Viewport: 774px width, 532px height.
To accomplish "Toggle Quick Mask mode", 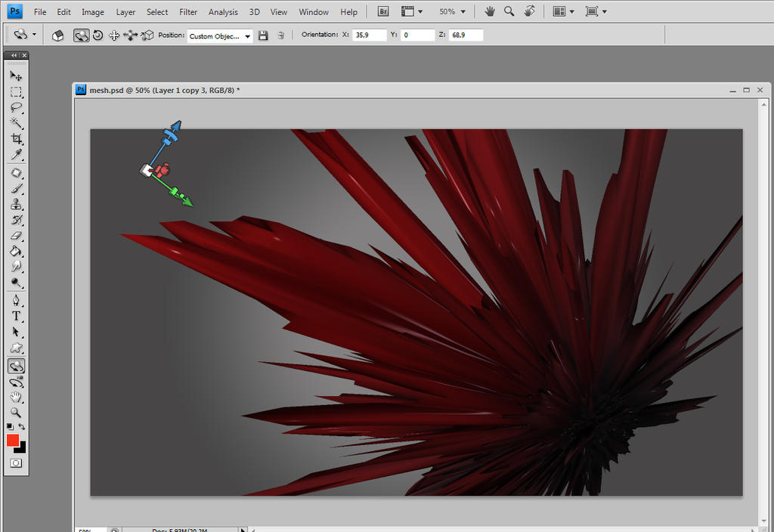I will pyautogui.click(x=16, y=463).
